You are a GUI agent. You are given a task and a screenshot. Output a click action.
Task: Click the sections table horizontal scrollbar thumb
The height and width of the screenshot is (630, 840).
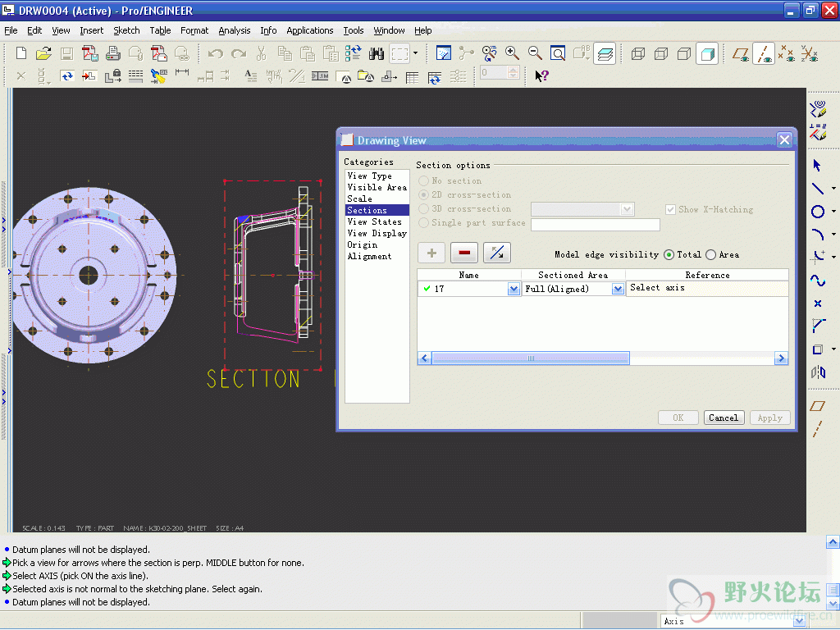coord(531,358)
